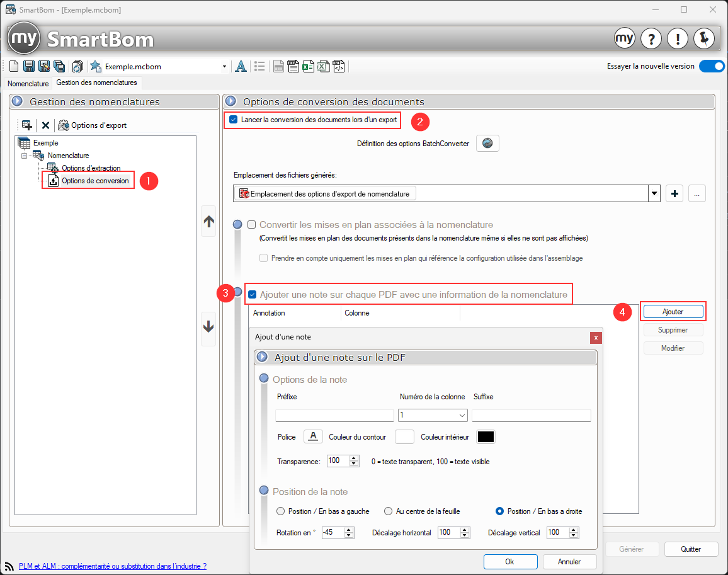Open the help question mark icon

tap(651, 39)
